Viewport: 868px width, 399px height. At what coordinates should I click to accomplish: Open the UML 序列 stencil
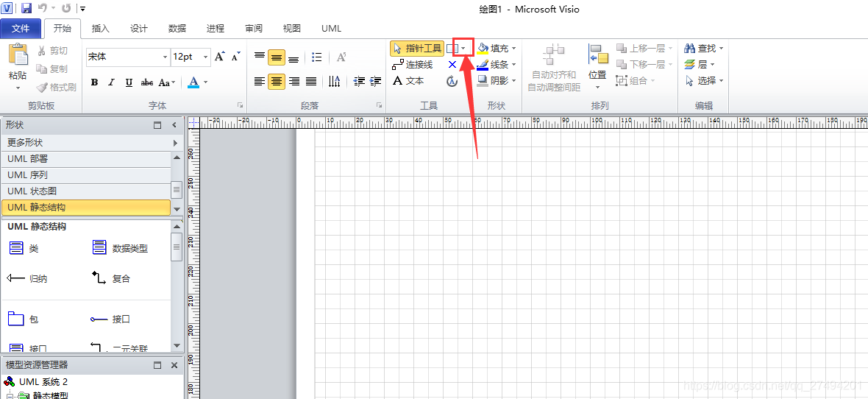click(85, 175)
